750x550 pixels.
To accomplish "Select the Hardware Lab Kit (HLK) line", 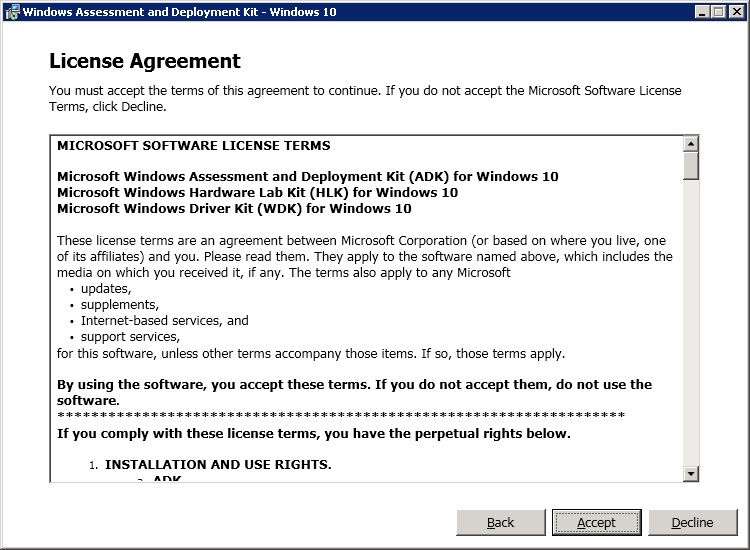I will pos(257,192).
